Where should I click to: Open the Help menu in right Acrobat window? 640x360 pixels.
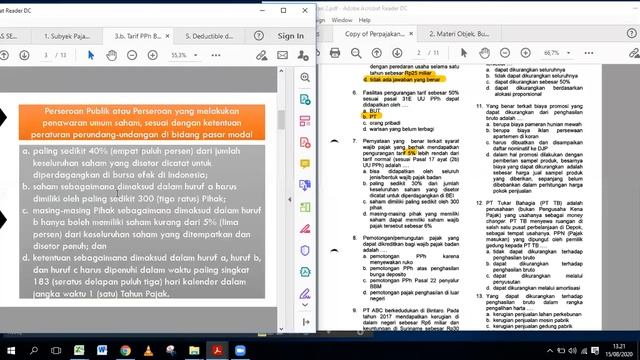(364, 20)
